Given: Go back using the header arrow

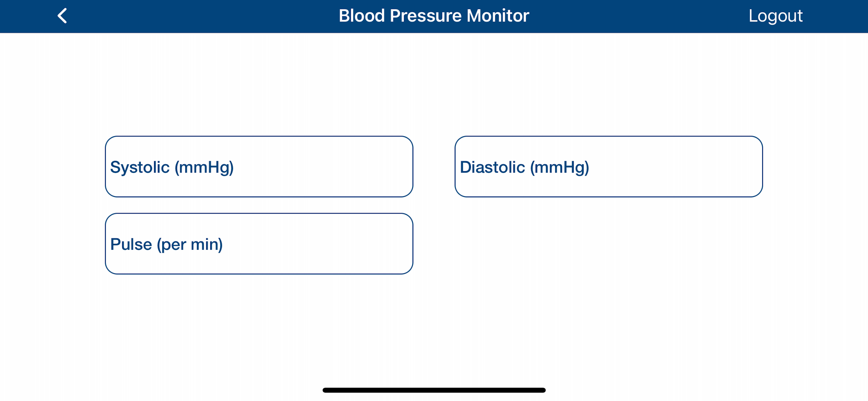Looking at the screenshot, I should click(62, 16).
